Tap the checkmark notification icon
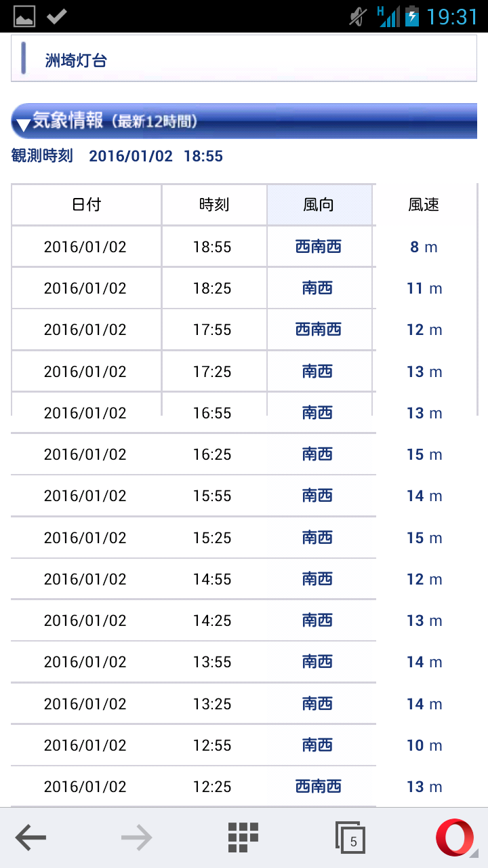Viewport: 488px width, 868px height. pos(57,16)
